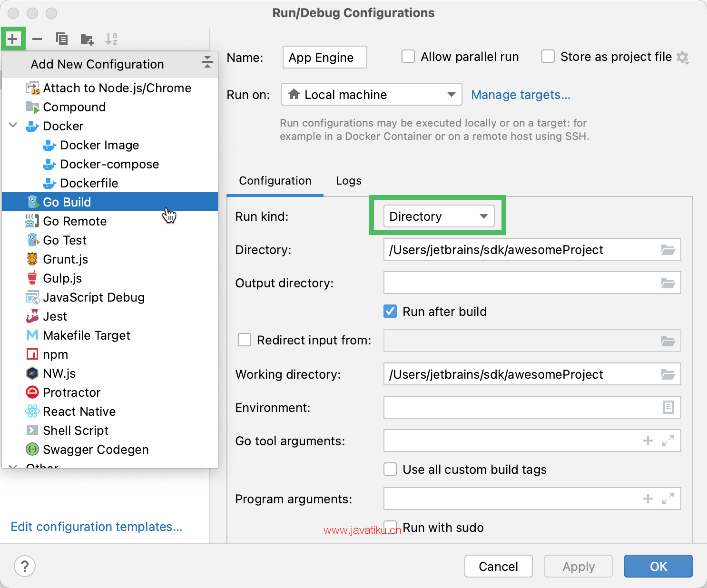
Task: Click the OK button
Action: 658,566
